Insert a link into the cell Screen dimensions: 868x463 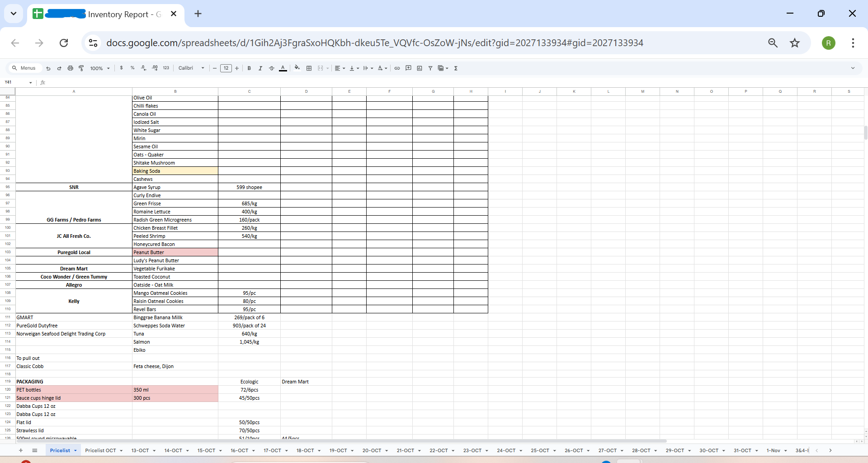pos(397,68)
